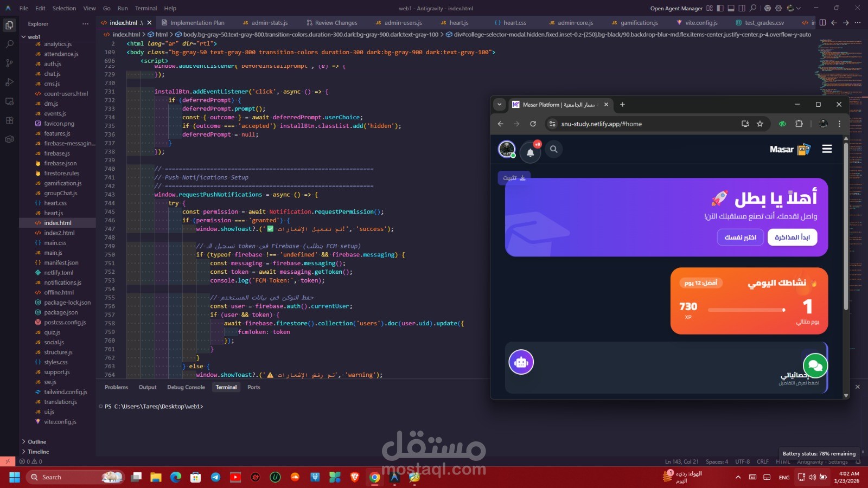Open the Terminal menu
Image resolution: width=868 pixels, height=488 pixels.
tap(145, 8)
